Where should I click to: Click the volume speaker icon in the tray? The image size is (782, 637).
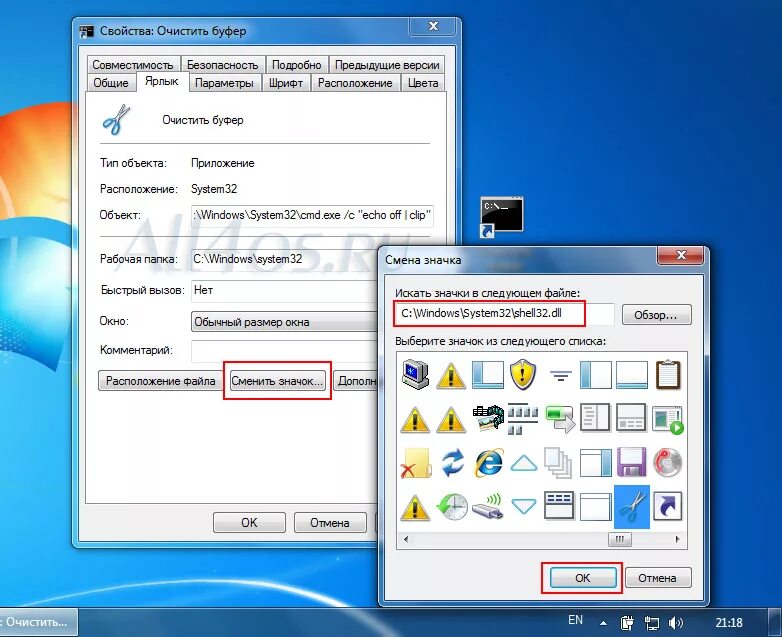click(x=676, y=623)
